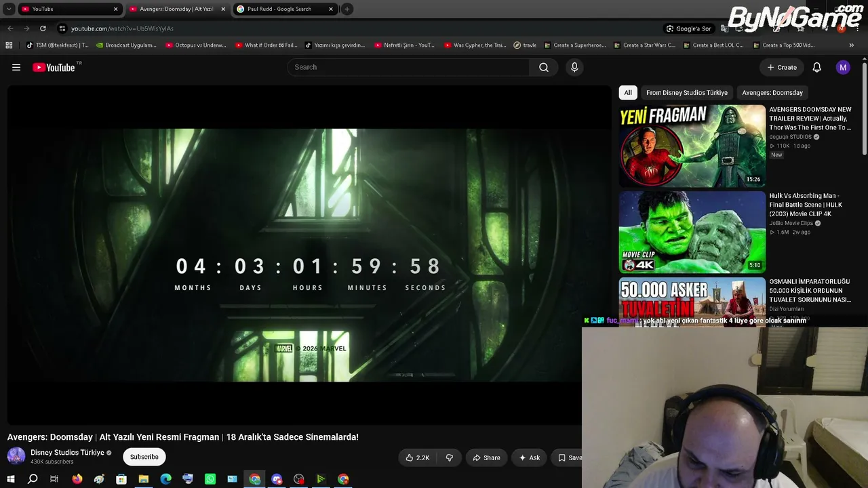The image size is (868, 488).
Task: Go back in browser history
Action: (10, 28)
